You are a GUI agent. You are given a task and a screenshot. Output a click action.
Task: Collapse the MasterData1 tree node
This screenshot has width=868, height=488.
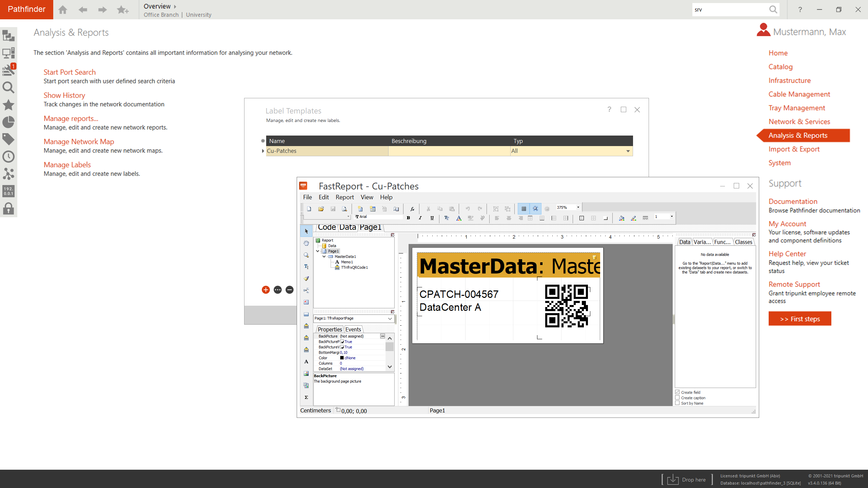point(323,257)
